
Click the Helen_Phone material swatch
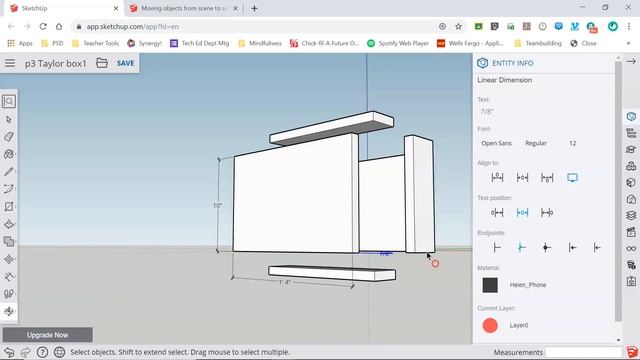click(x=490, y=285)
